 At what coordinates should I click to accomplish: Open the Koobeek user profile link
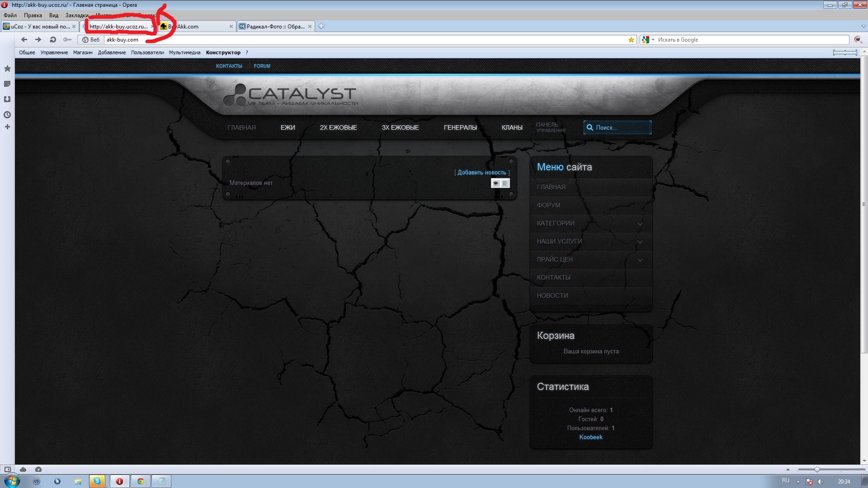coord(590,437)
